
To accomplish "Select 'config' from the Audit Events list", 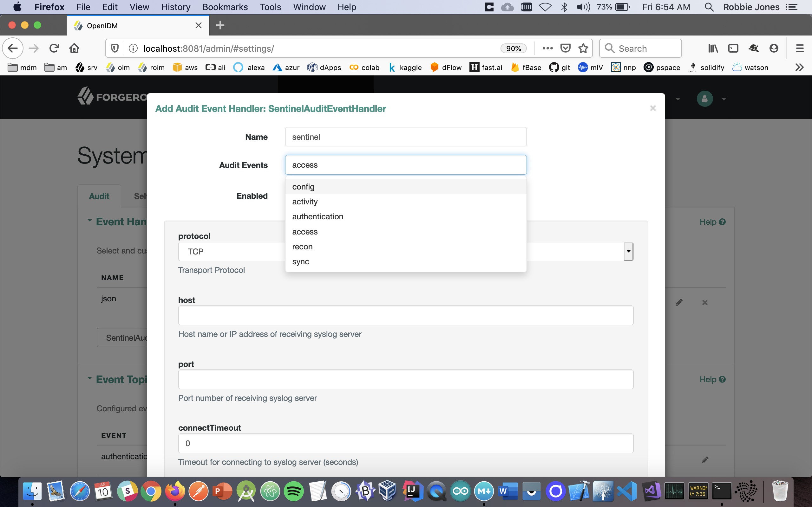I will pyautogui.click(x=303, y=187).
